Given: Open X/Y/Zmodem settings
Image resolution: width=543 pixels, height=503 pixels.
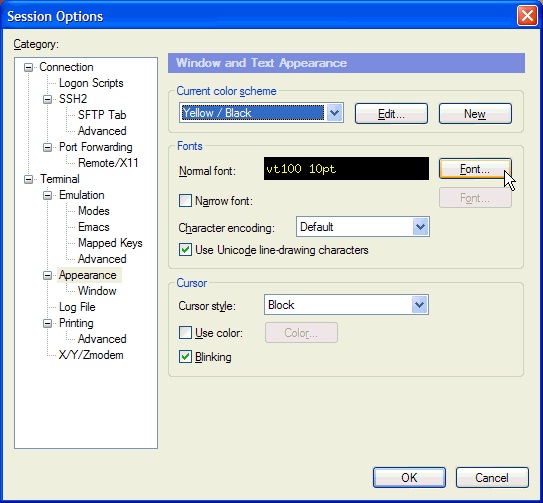Looking at the screenshot, I should 91,355.
